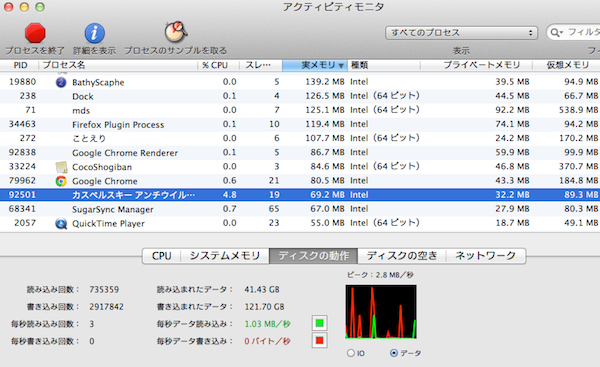600x367 pixels.
Task: Click the red Quit Process stop icon
Action: tap(35, 33)
